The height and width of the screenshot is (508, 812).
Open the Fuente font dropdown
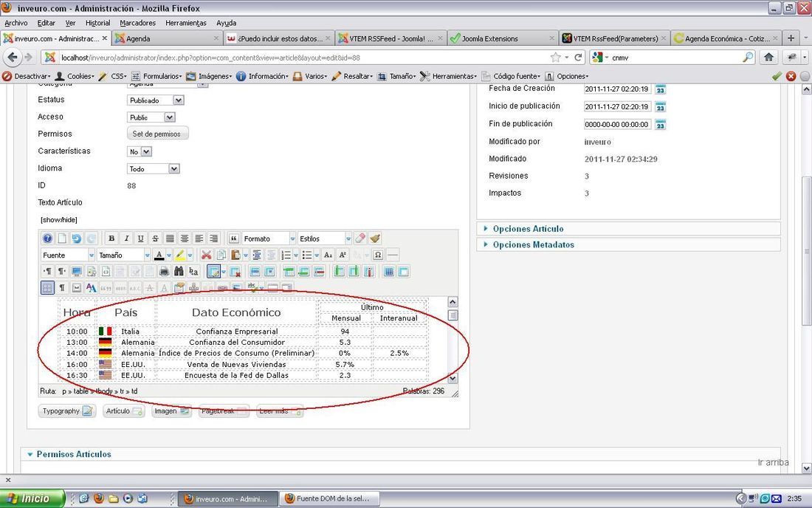tap(68, 255)
